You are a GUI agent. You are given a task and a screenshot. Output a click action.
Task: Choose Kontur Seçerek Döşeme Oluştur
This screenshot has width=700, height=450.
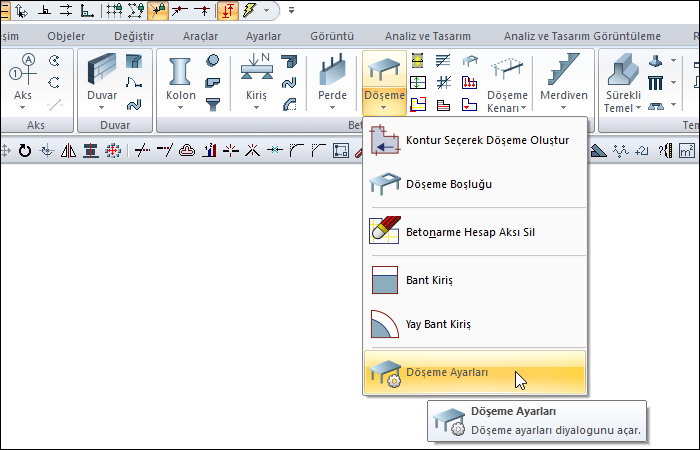(x=475, y=140)
